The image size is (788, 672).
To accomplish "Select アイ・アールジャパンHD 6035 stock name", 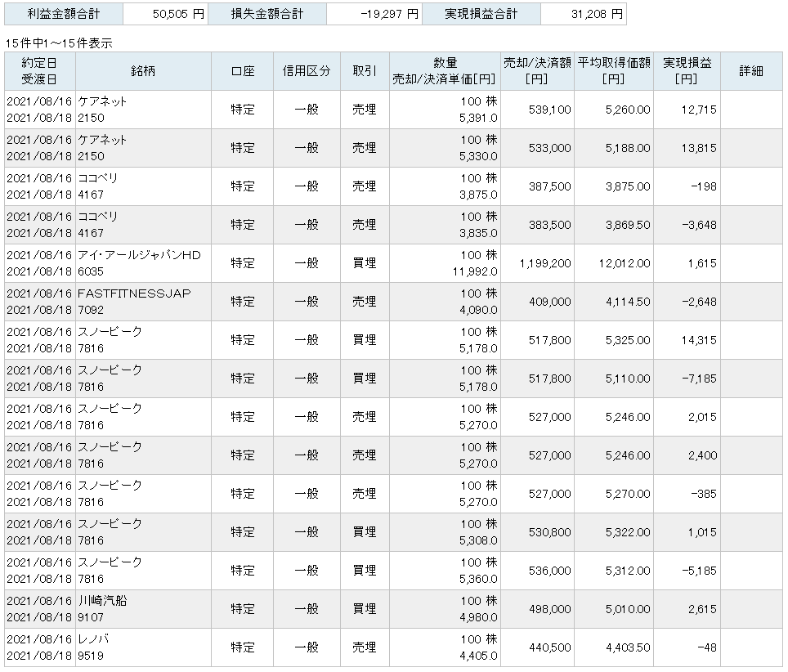I will coord(139,263).
